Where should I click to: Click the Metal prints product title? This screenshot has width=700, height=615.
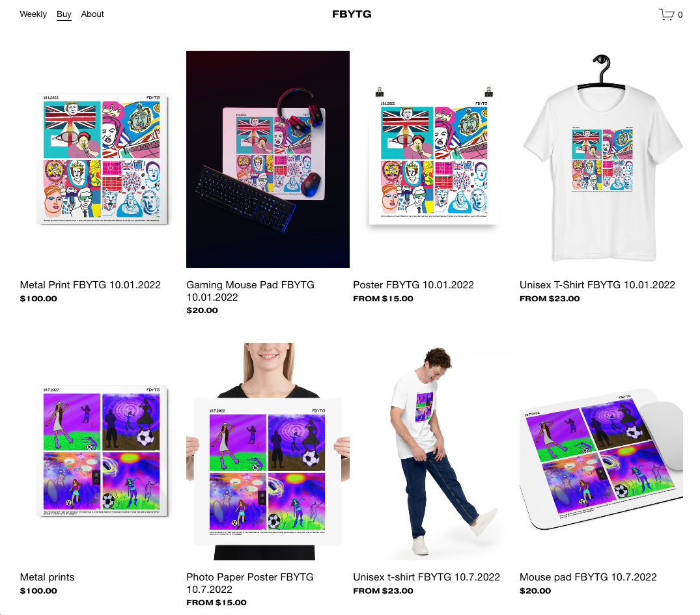coord(47,577)
